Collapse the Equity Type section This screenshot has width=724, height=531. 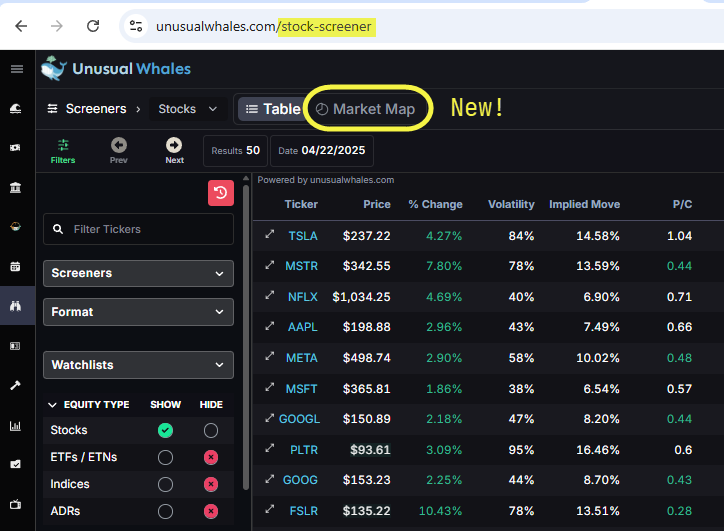pos(52,405)
